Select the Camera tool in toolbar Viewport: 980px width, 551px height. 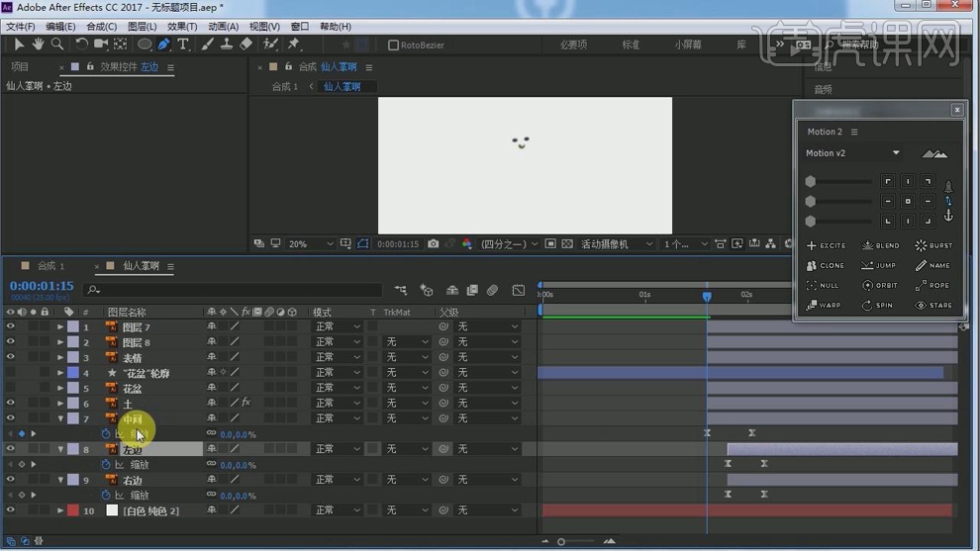100,45
